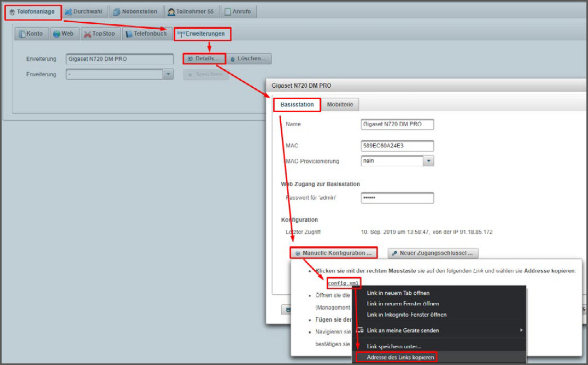This screenshot has width=588, height=365.
Task: Click the Nebenstellen tab icon
Action: pos(116,12)
